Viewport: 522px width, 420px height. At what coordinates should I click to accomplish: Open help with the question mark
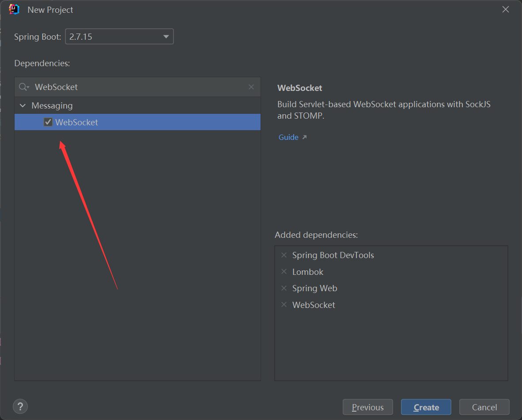(x=20, y=406)
